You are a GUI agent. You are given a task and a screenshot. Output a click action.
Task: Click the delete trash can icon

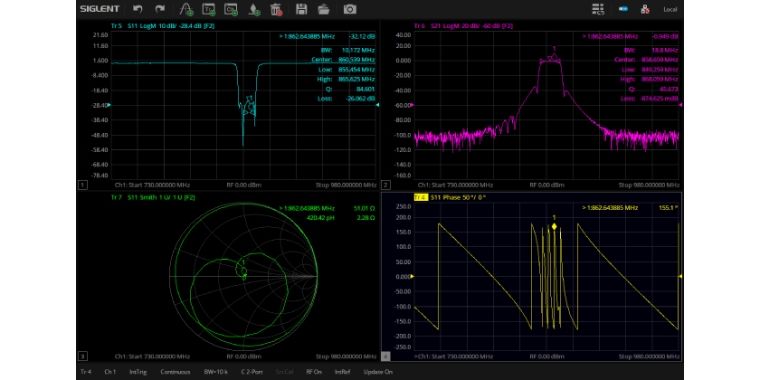click(276, 9)
